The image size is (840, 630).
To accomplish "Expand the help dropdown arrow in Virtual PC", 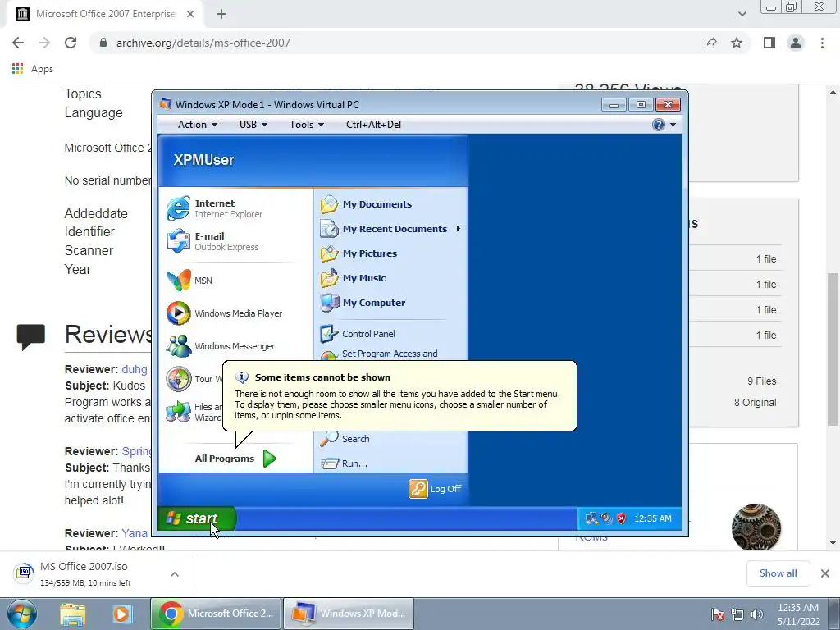I will pos(673,125).
